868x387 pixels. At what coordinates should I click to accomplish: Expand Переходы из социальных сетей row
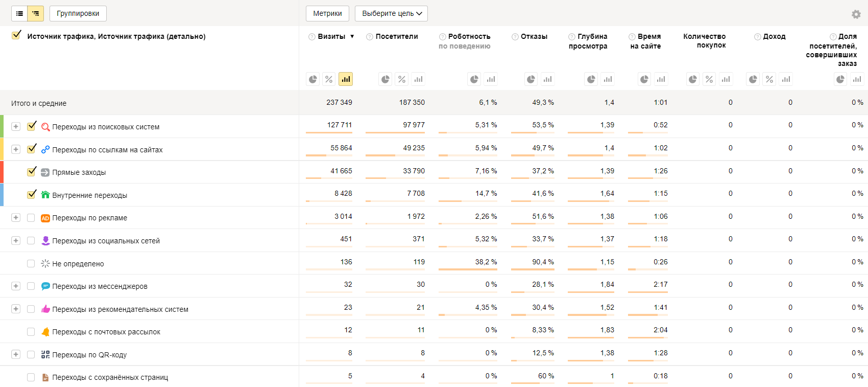[x=16, y=241]
